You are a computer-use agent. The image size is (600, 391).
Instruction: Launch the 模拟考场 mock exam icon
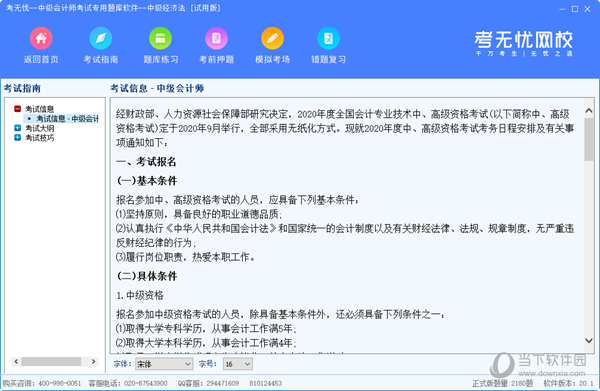[272, 38]
